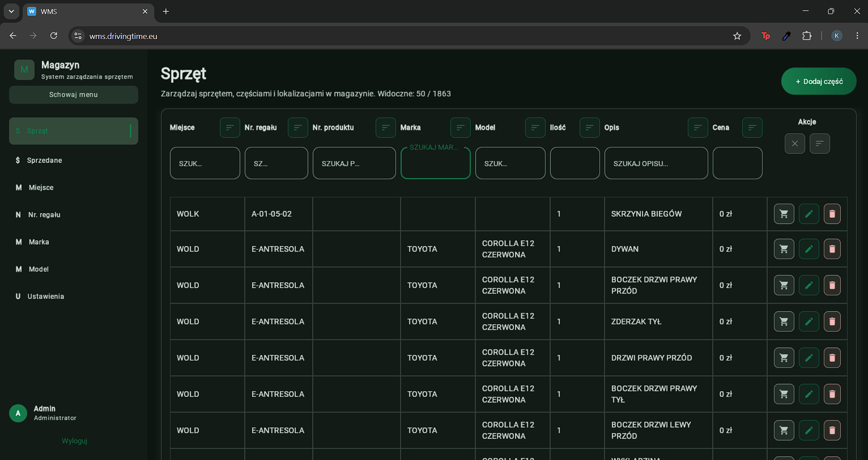Click cell A-01-05-02

click(x=279, y=214)
